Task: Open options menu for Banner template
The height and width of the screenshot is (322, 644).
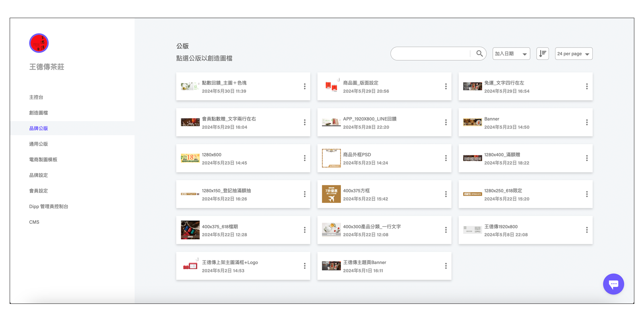Action: click(x=587, y=122)
